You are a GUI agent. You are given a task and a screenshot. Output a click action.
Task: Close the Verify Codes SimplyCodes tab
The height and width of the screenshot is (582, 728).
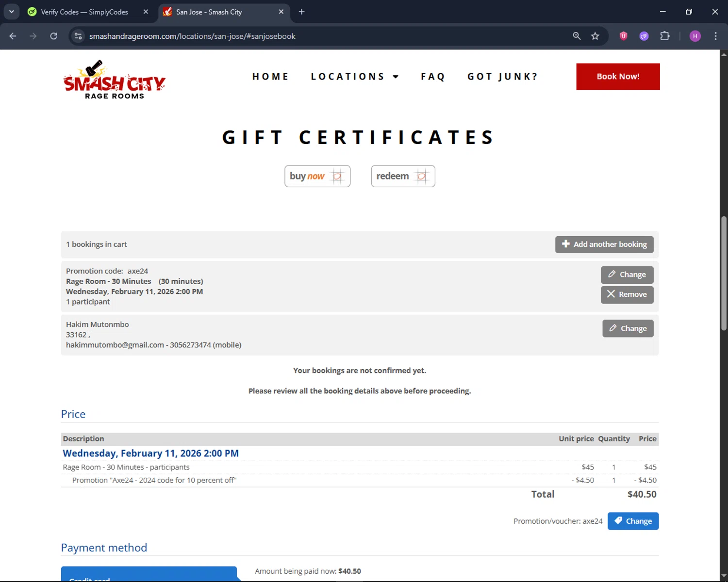[146, 12]
